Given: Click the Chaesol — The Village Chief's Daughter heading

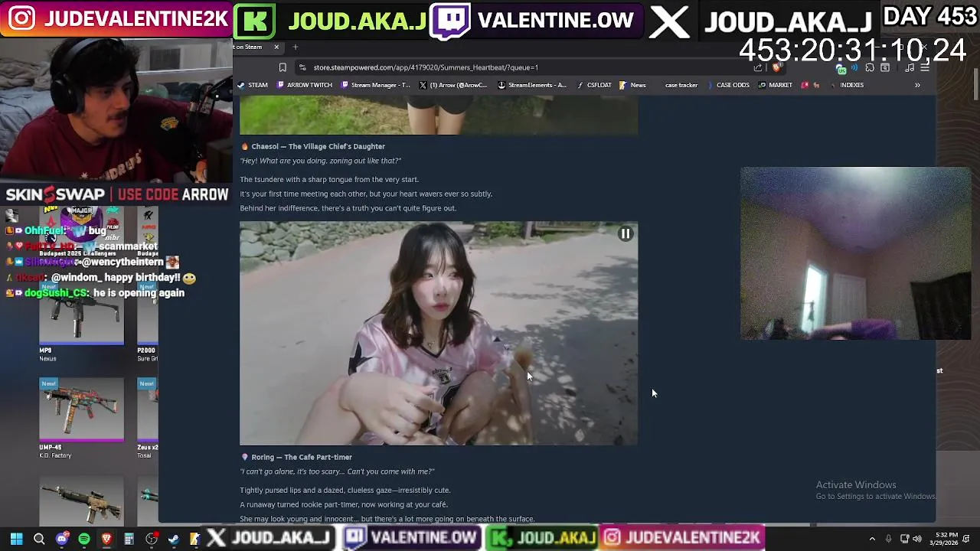Looking at the screenshot, I should [x=318, y=146].
